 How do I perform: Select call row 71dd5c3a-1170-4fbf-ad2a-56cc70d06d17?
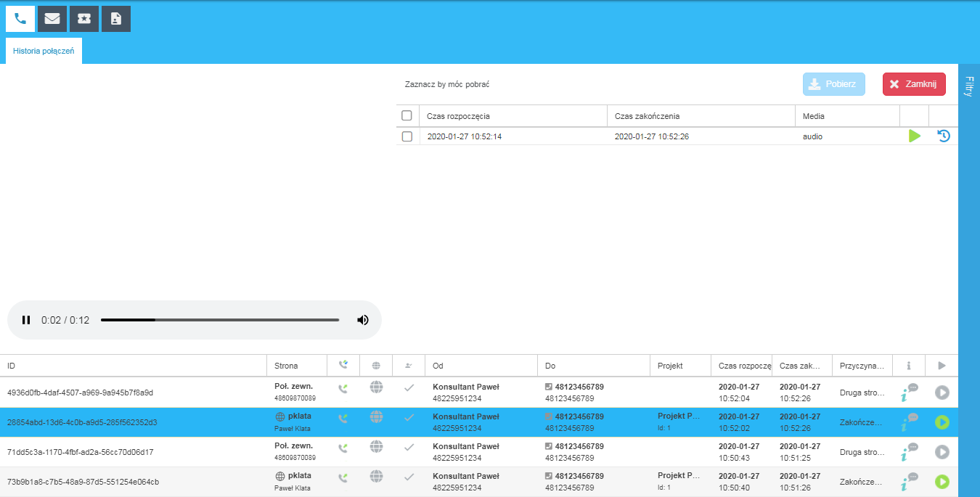(x=479, y=452)
